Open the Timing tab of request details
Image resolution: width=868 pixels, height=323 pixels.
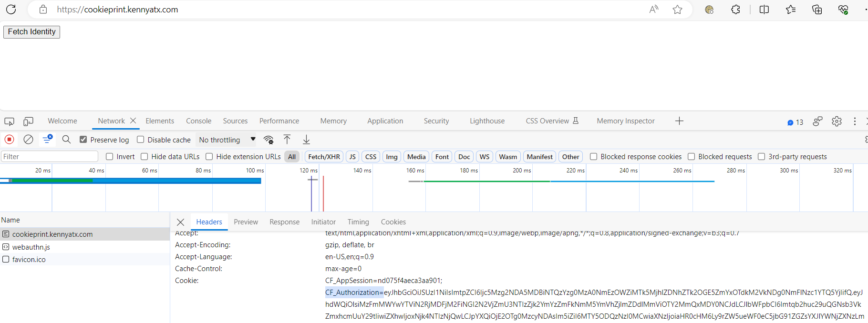click(x=358, y=222)
